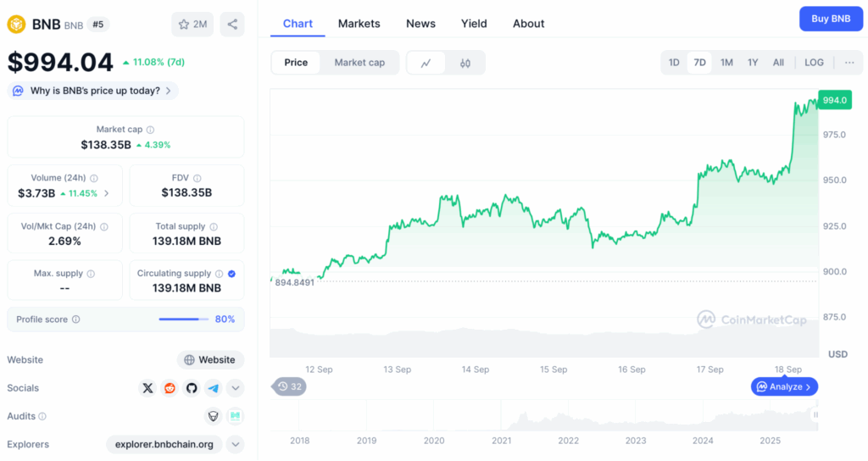This screenshot has height=461, width=868.
Task: Switch chart to candlestick view icon
Action: (x=465, y=63)
